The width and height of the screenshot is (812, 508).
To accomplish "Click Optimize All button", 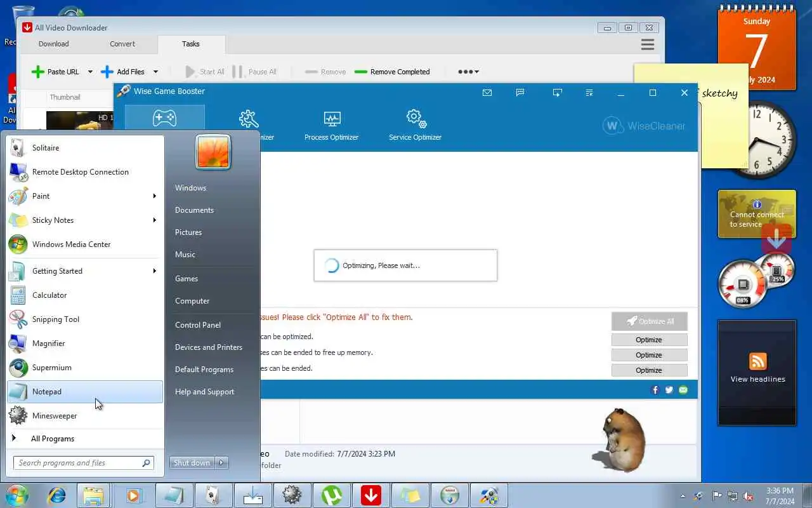I will click(649, 321).
